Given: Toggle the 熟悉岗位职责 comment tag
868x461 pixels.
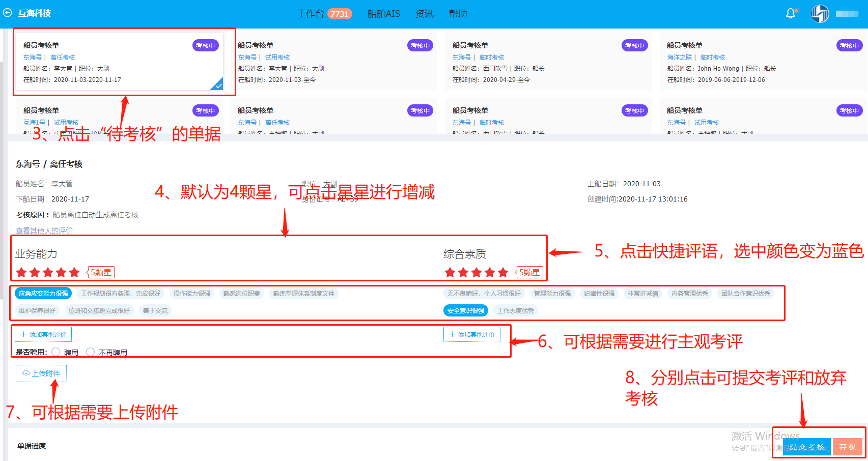Looking at the screenshot, I should point(242,294).
